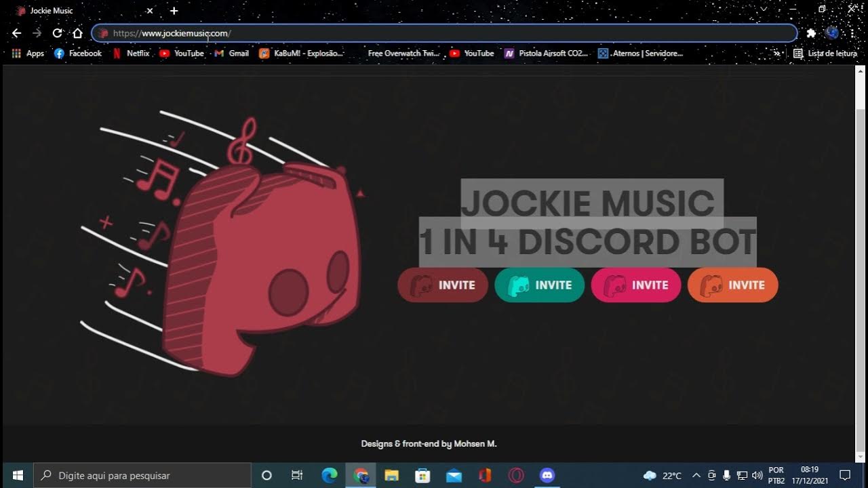Open the Windows Start menu

click(18, 476)
